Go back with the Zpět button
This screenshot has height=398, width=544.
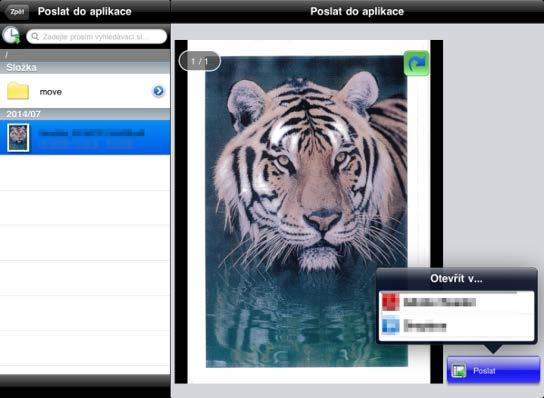pyautogui.click(x=17, y=11)
